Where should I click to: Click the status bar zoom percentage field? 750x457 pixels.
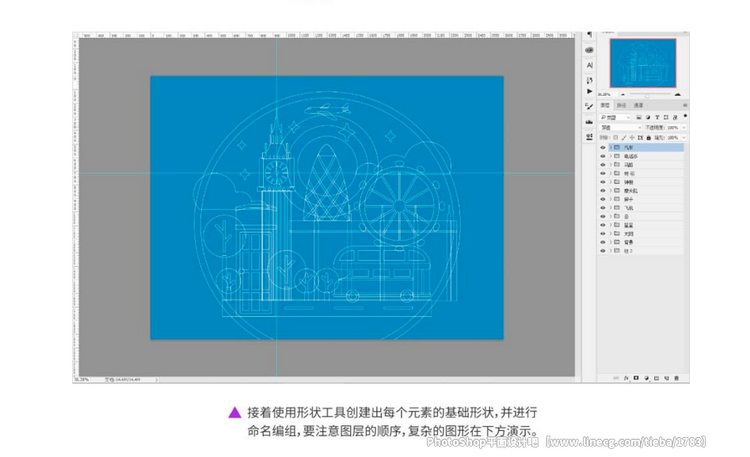point(81,379)
